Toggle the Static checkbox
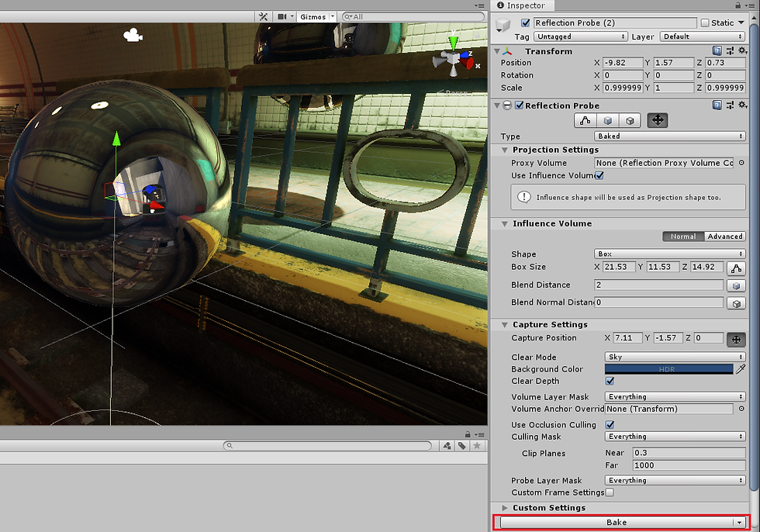Screen dimensions: 760x532 [704, 23]
